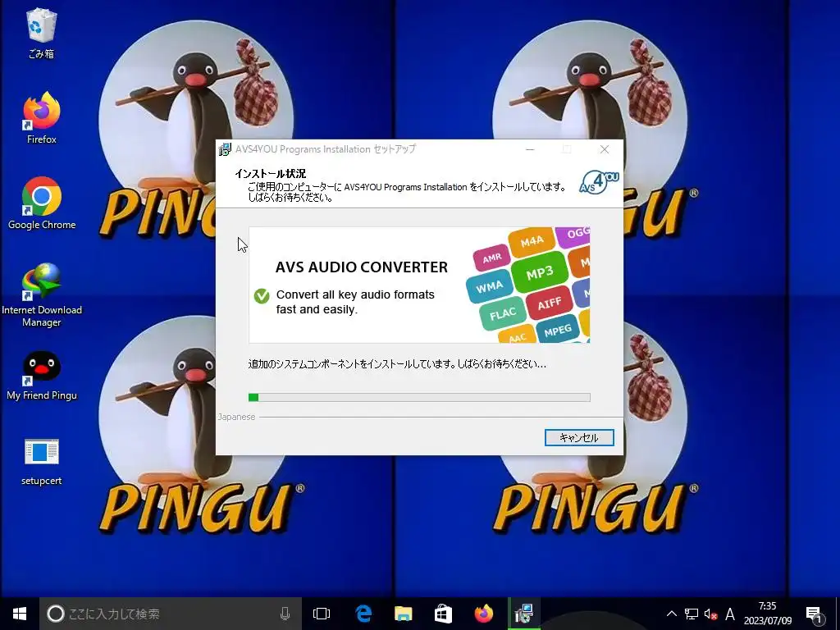Click the MP3 format tile in banner
840x630 pixels.
click(x=539, y=273)
